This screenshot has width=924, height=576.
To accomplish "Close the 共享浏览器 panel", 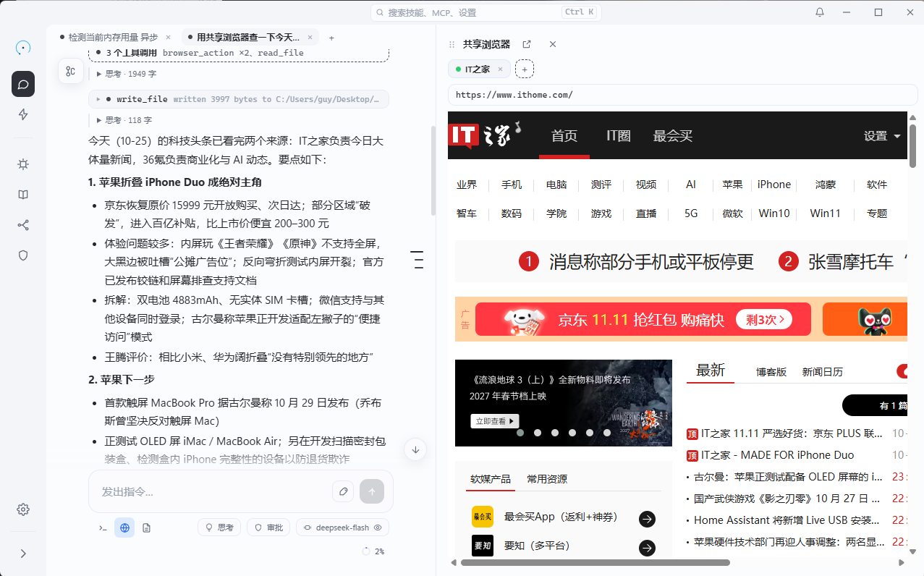I will pyautogui.click(x=553, y=44).
